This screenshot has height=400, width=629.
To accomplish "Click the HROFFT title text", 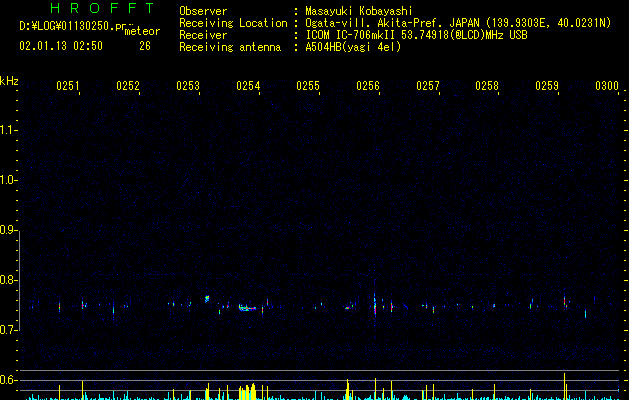I will click(x=102, y=8).
